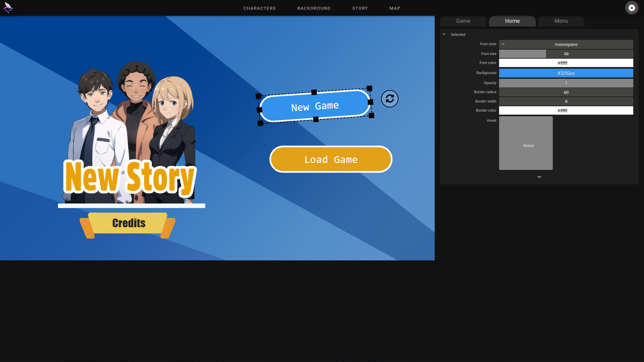Open the Background color swatch #3292ec
This screenshot has height=362, width=644.
coord(566,73)
